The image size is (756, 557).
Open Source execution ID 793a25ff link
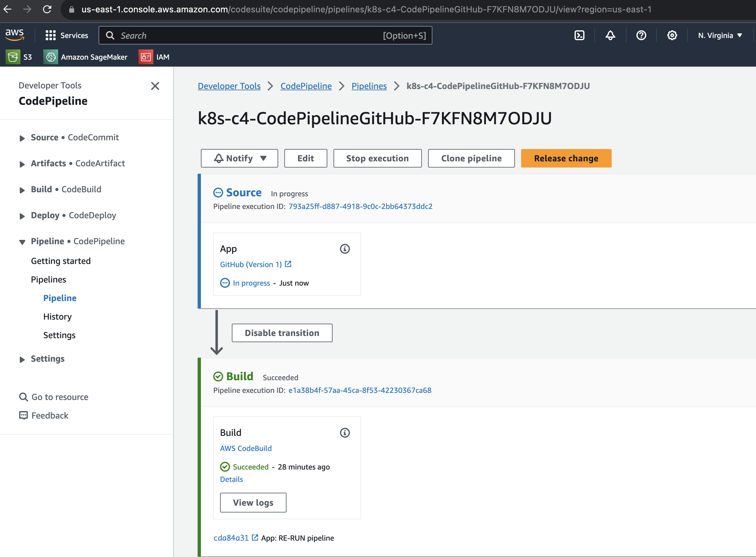pos(360,206)
